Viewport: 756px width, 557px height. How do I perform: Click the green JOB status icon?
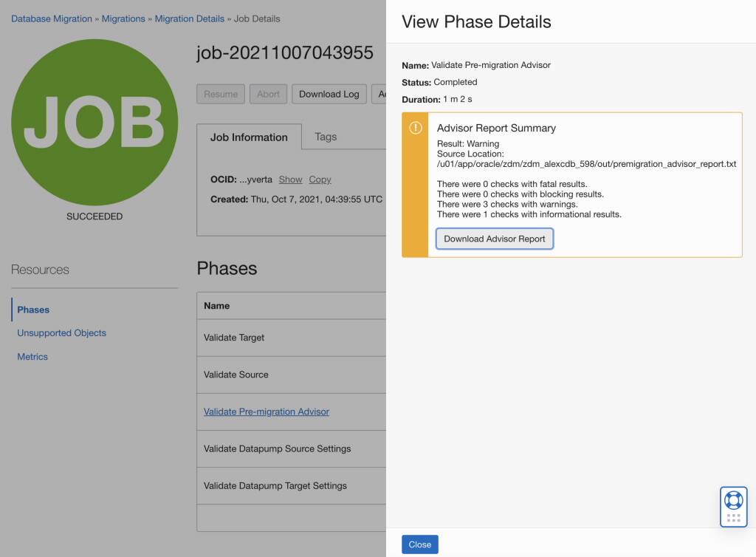(x=92, y=122)
